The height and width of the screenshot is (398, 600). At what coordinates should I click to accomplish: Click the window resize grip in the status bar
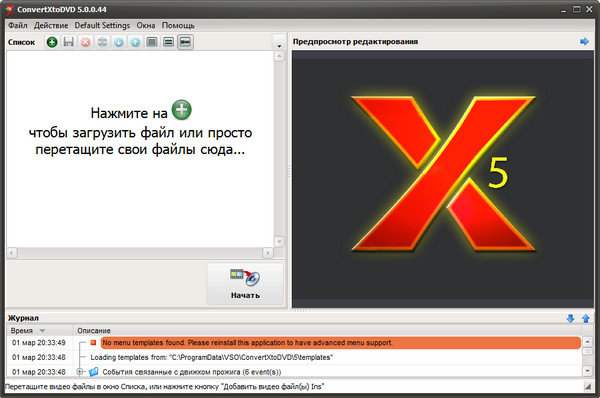tap(587, 387)
